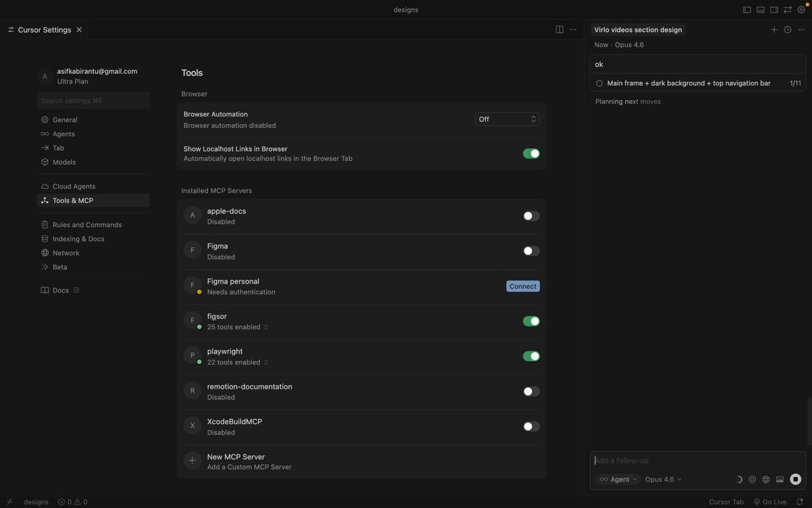Screen dimensions: 812x508
Task: Click the globe web icon in chat
Action: click(x=766, y=480)
